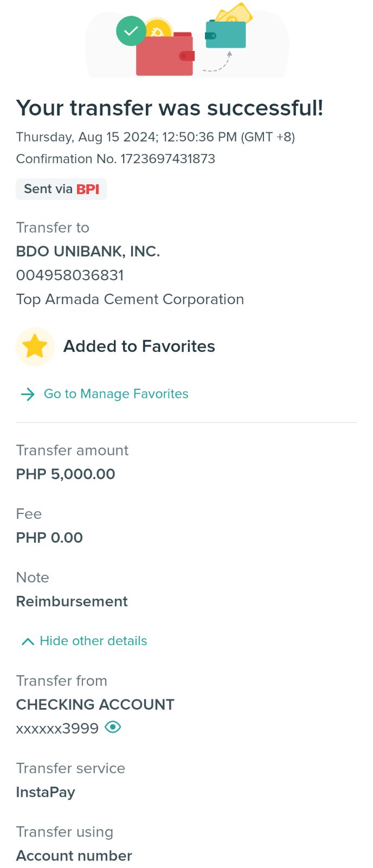This screenshot has width=373, height=868.
Task: Collapse details using the chevron-up arrow
Action: [28, 641]
